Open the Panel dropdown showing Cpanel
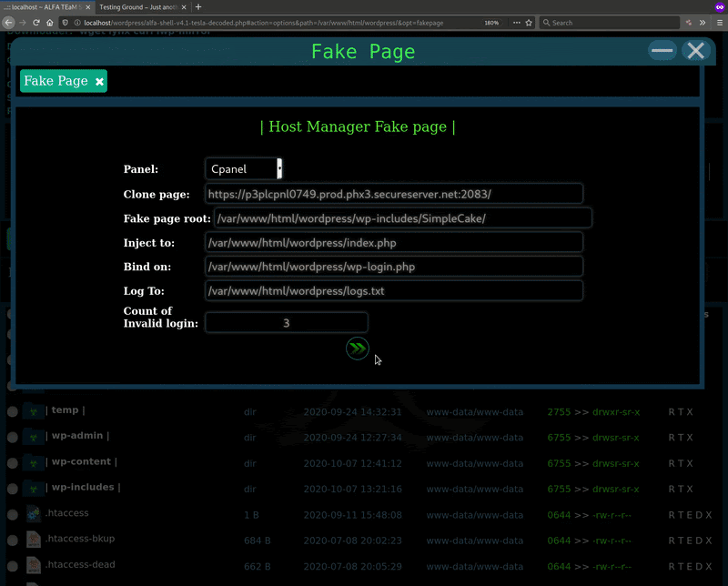728x586 pixels. (x=244, y=168)
